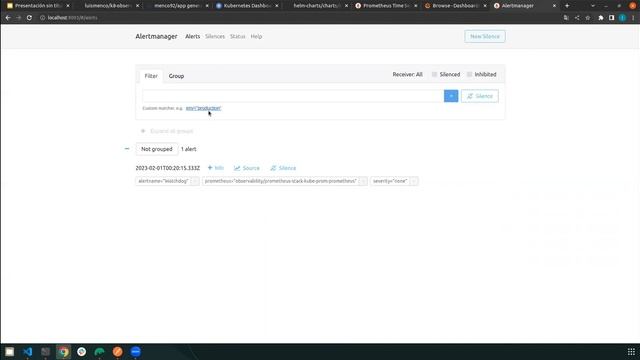Close the Alertmanager browser tab
Viewport: 640px width, 360px height.
(x=554, y=6)
